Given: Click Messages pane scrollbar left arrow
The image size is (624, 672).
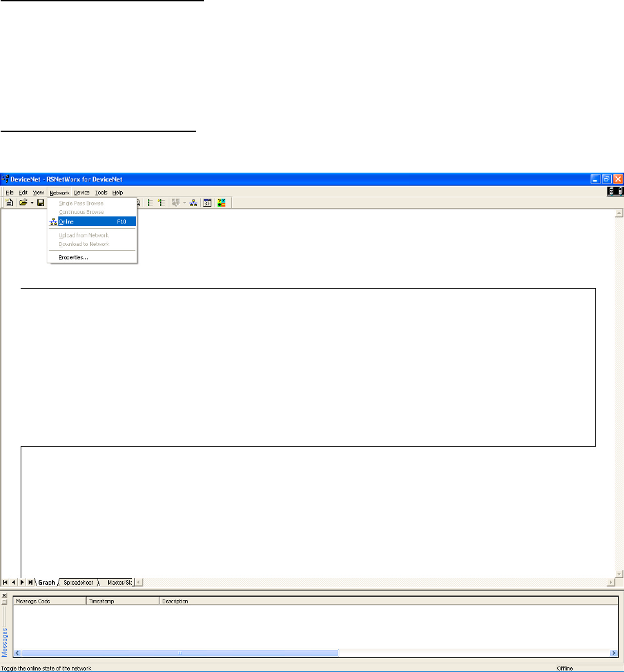Looking at the screenshot, I should point(17,653).
